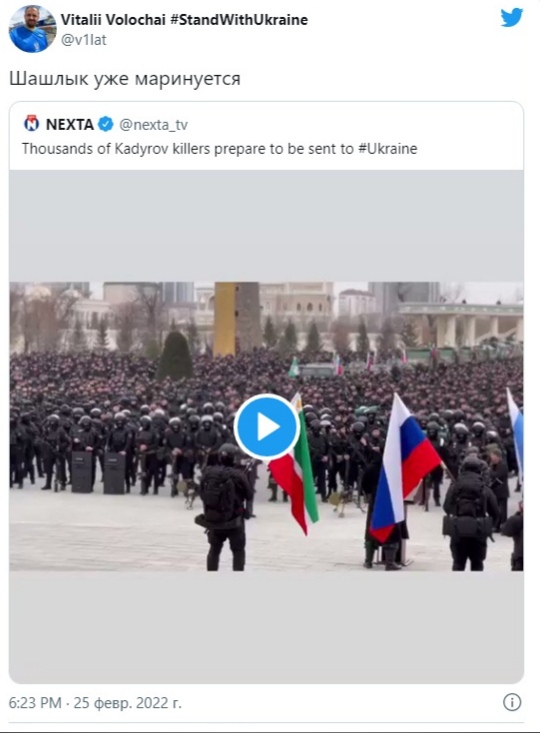Screen dimensions: 540x733
Task: Play the embedded NEXTA video
Action: coord(266,427)
